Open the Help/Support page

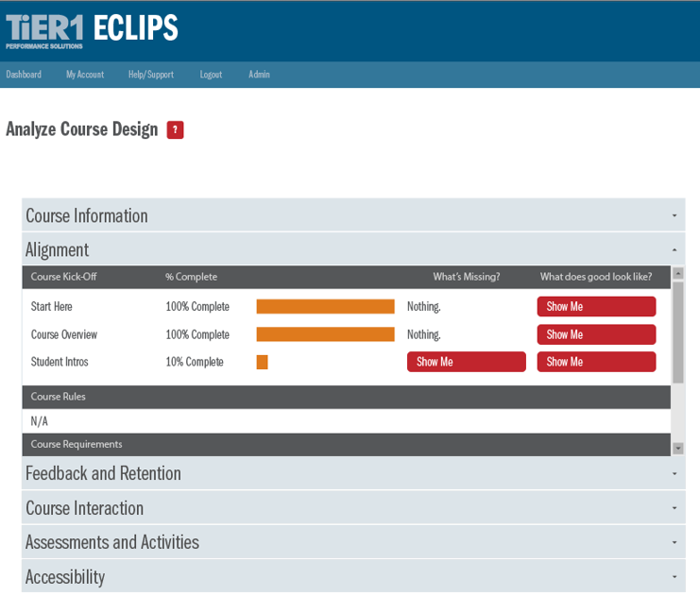click(x=151, y=75)
